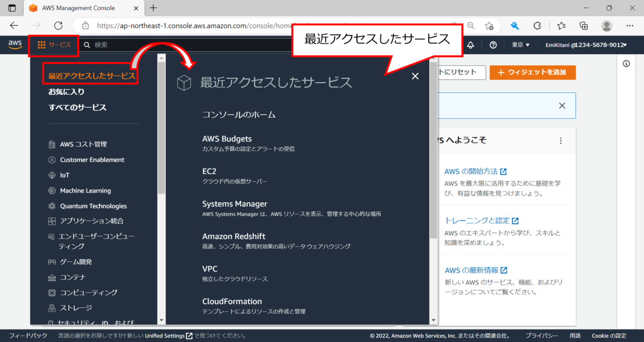Open AWS の最新情報 link
This screenshot has height=342, width=644.
476,270
